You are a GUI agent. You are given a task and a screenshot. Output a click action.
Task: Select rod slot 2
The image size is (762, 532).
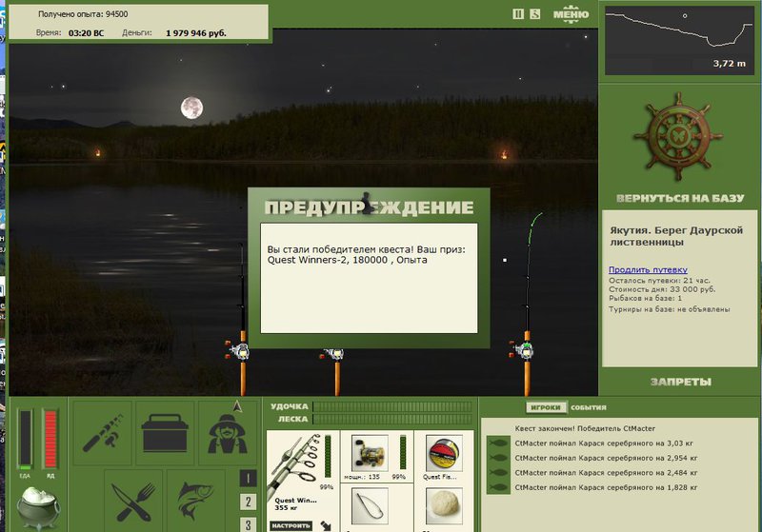[248, 502]
